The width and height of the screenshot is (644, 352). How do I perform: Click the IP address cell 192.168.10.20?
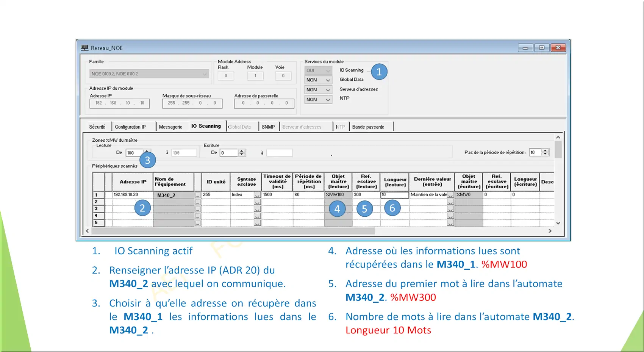133,195
